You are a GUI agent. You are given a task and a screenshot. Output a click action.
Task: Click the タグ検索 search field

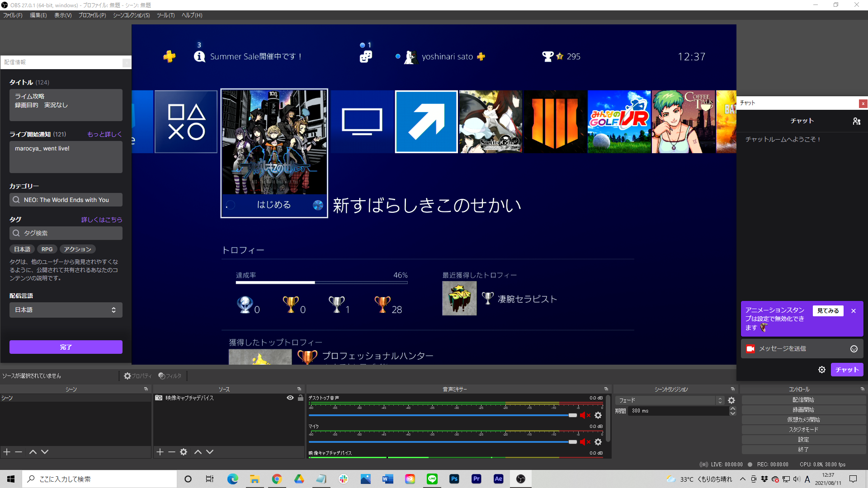(x=66, y=233)
